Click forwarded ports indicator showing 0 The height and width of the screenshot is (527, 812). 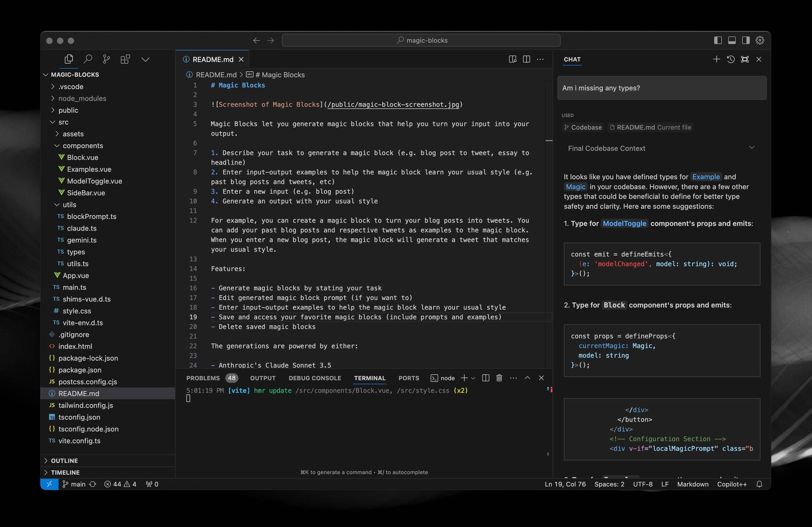click(152, 484)
